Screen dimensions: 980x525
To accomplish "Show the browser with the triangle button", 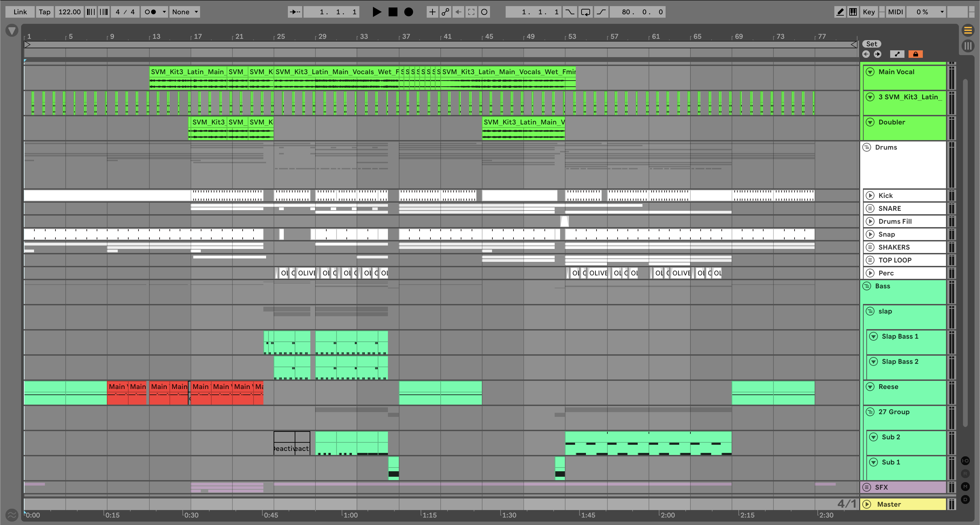I will pos(12,30).
